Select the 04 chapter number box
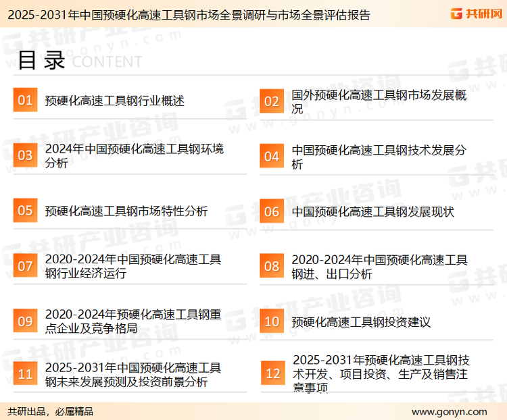The width and height of the screenshot is (507, 420). [272, 156]
